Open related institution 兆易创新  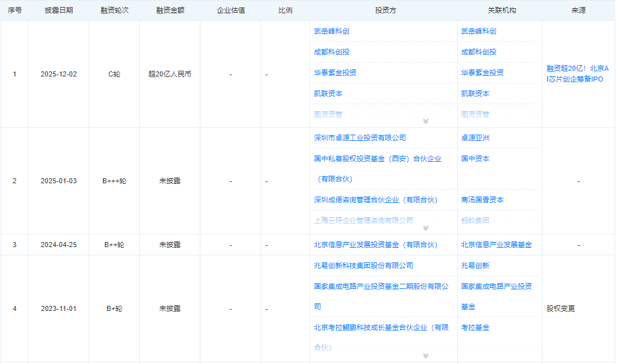[475, 265]
